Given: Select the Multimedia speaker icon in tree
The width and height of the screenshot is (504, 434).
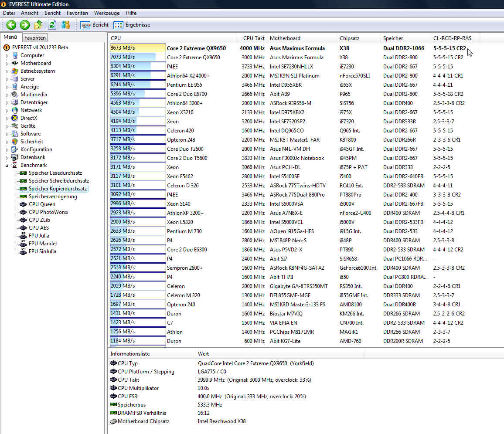Looking at the screenshot, I should 15,95.
